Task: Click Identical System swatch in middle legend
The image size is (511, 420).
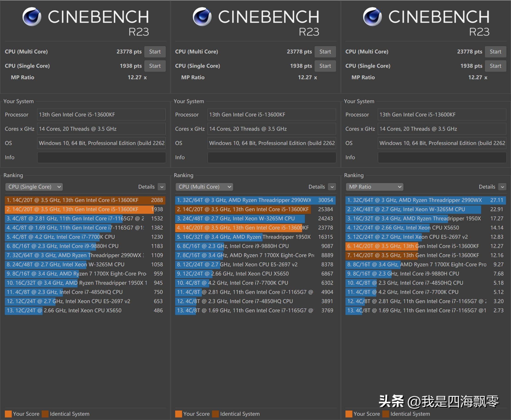Action: click(x=215, y=414)
